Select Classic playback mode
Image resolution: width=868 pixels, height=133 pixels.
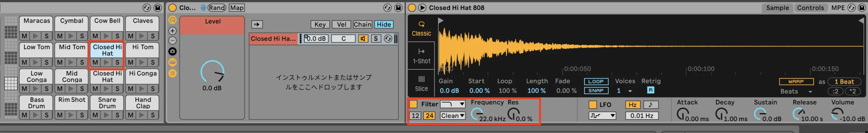click(x=421, y=28)
